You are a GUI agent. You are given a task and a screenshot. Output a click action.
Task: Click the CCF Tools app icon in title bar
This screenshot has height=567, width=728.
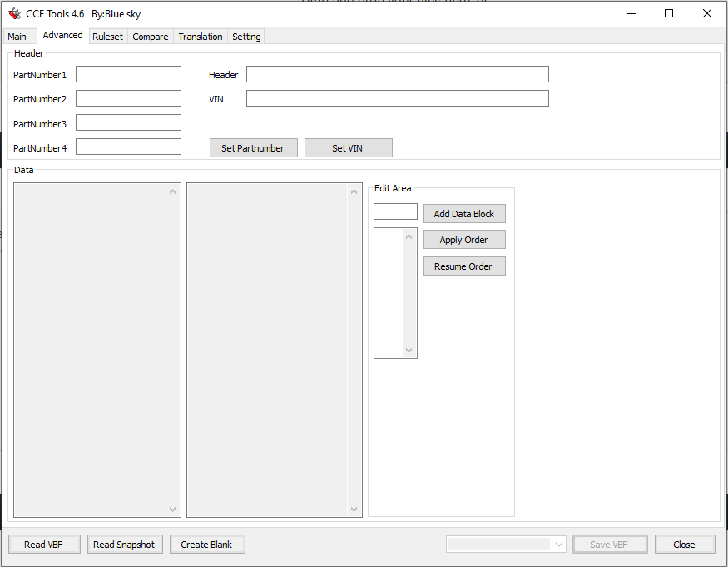click(14, 13)
